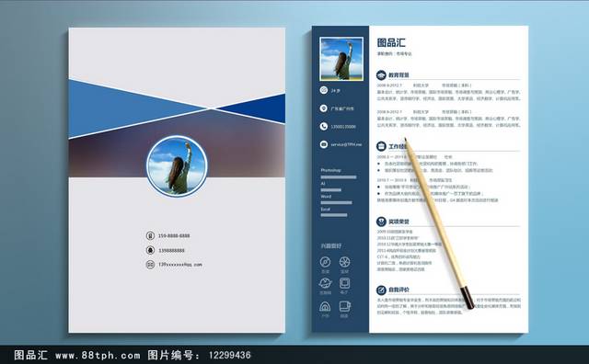Screen dimensions: 589x364
Task: Click the Word skill level bar
Action: click(x=337, y=202)
